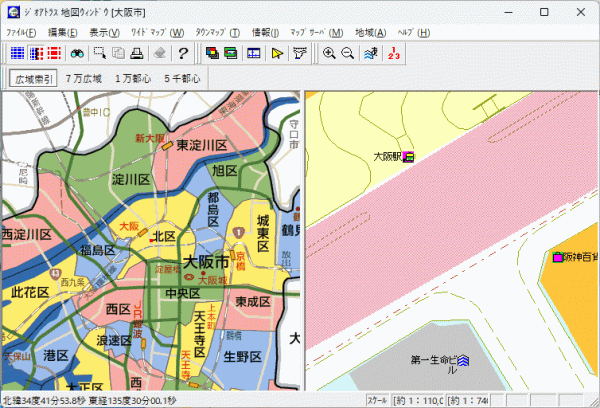Click the blue grid icon in toolbar

(x=17, y=53)
